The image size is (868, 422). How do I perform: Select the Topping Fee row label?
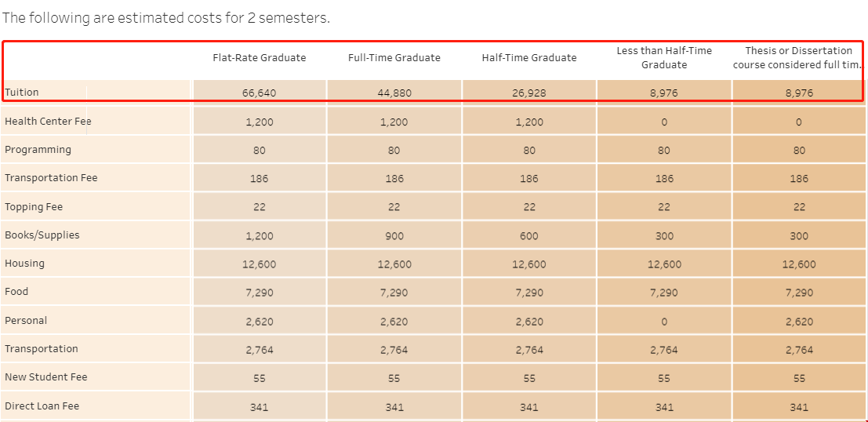(34, 207)
